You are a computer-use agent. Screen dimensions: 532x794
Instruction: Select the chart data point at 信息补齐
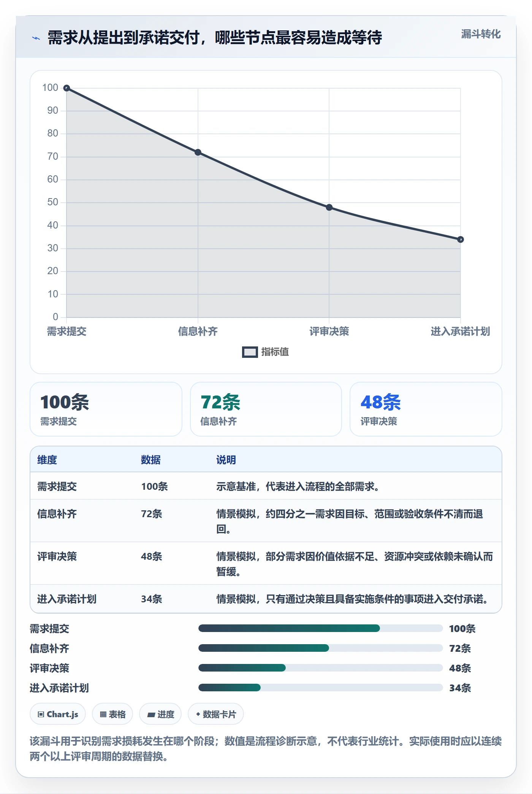coord(198,152)
